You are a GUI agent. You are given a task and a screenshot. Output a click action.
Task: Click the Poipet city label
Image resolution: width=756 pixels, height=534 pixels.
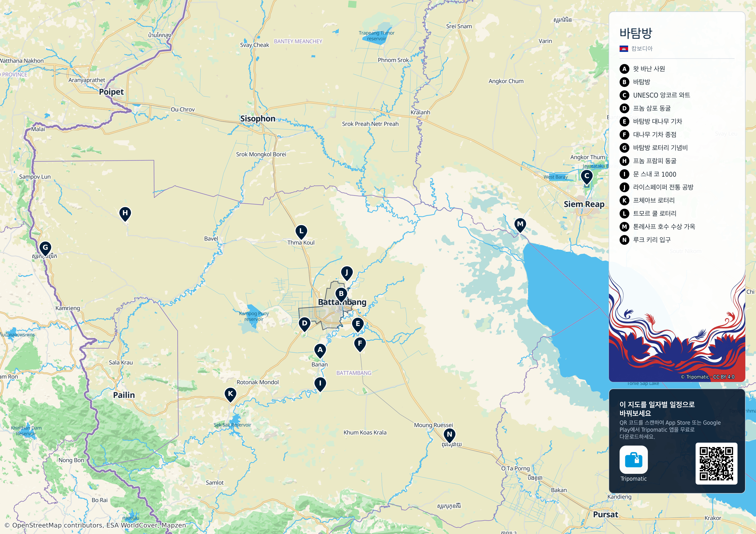pos(111,92)
